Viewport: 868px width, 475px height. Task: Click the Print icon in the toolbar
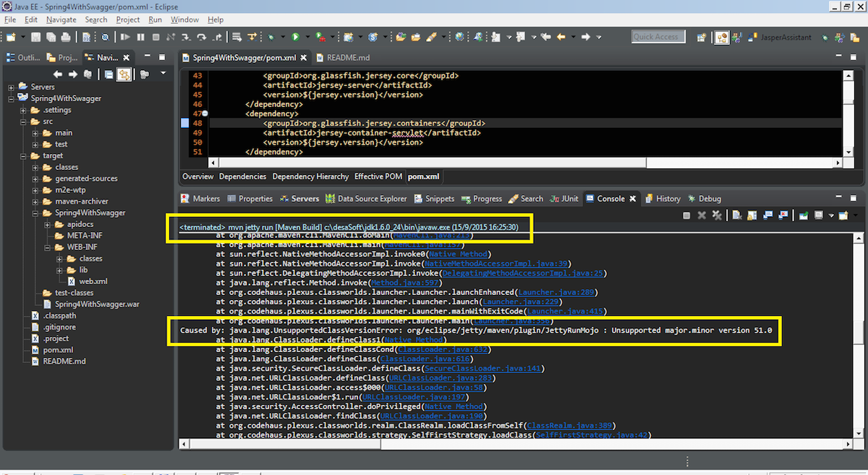point(67,37)
